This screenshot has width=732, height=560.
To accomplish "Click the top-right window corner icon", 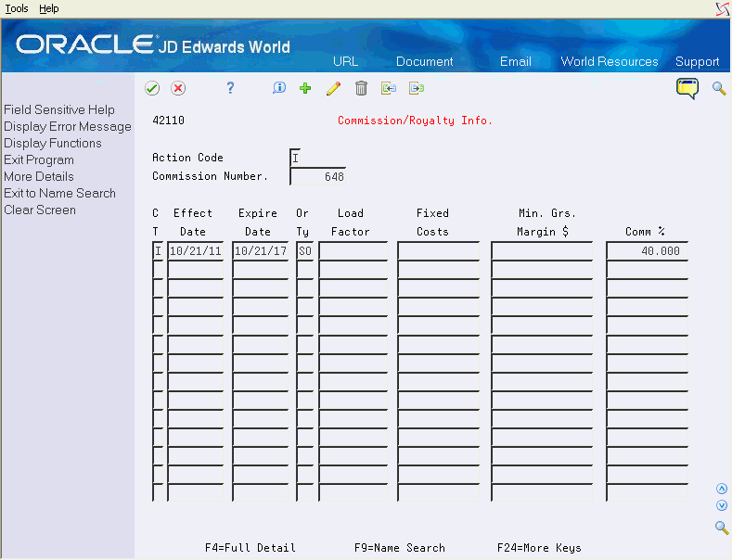I will pos(723,9).
